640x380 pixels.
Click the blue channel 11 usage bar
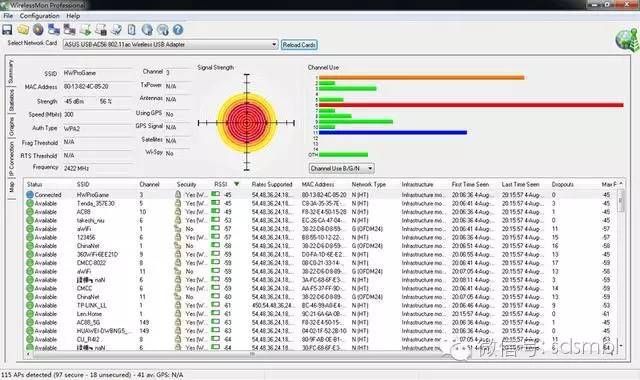[393, 132]
